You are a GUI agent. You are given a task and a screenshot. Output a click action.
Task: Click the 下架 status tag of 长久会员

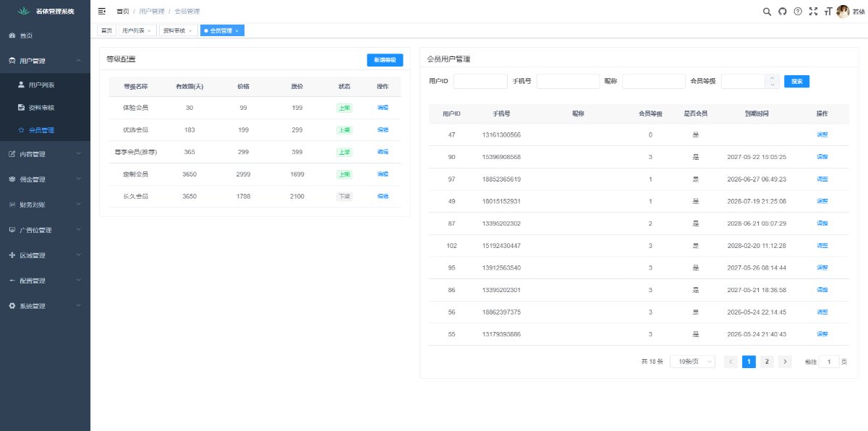[x=344, y=196]
